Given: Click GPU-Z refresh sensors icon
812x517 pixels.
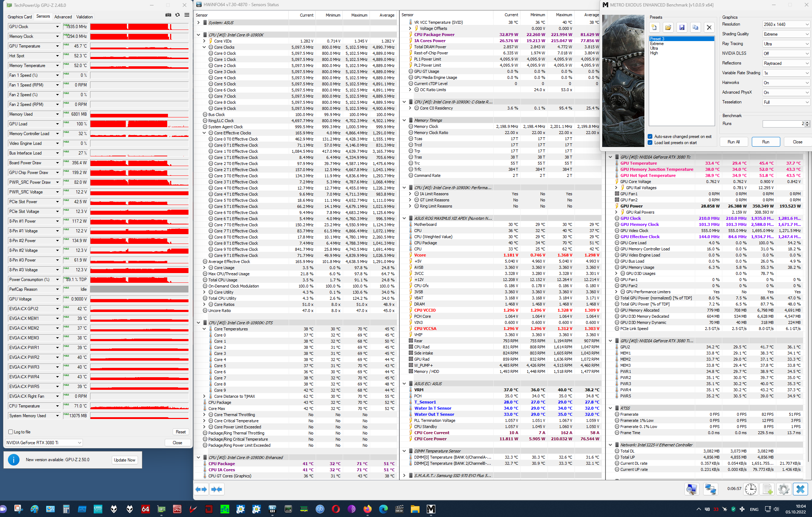Looking at the screenshot, I should click(x=177, y=15).
